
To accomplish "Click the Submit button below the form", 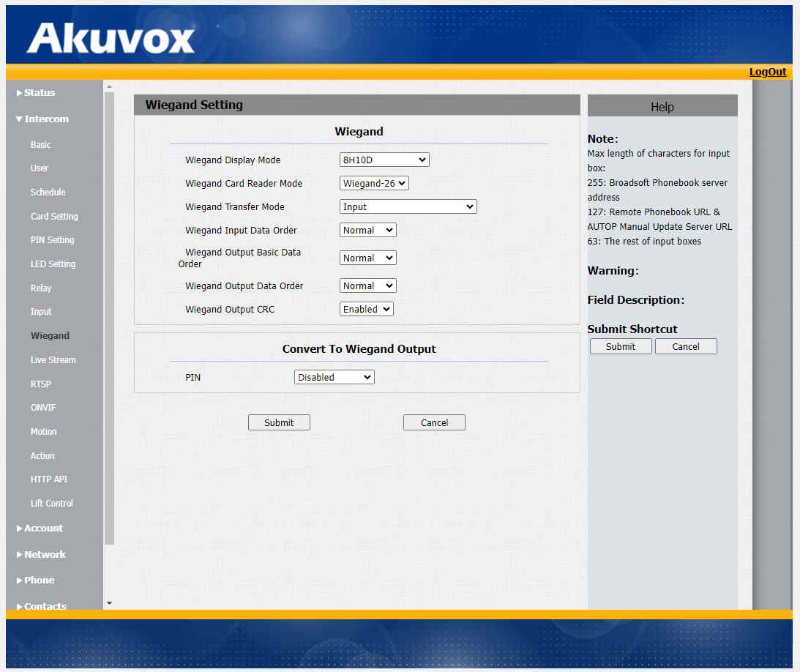I will pos(279,422).
